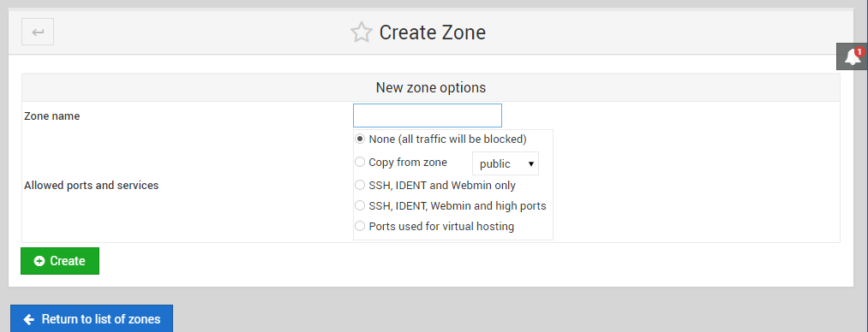Return to list of zones

coord(92,319)
